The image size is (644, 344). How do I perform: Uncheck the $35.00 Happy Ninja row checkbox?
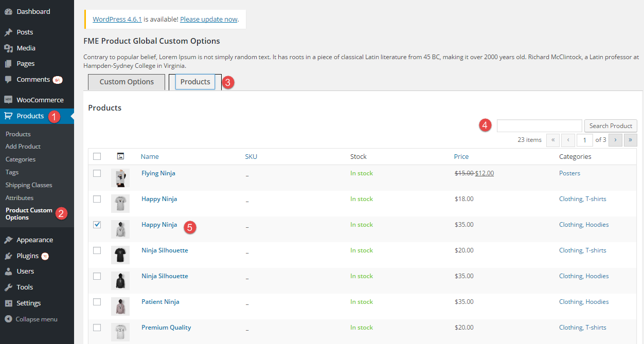click(97, 225)
